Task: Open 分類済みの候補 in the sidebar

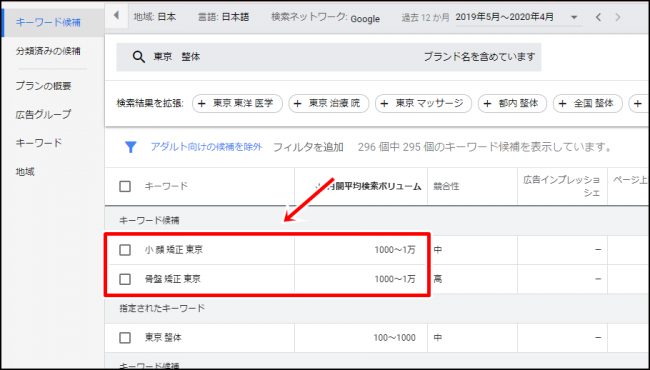Action: (48, 51)
